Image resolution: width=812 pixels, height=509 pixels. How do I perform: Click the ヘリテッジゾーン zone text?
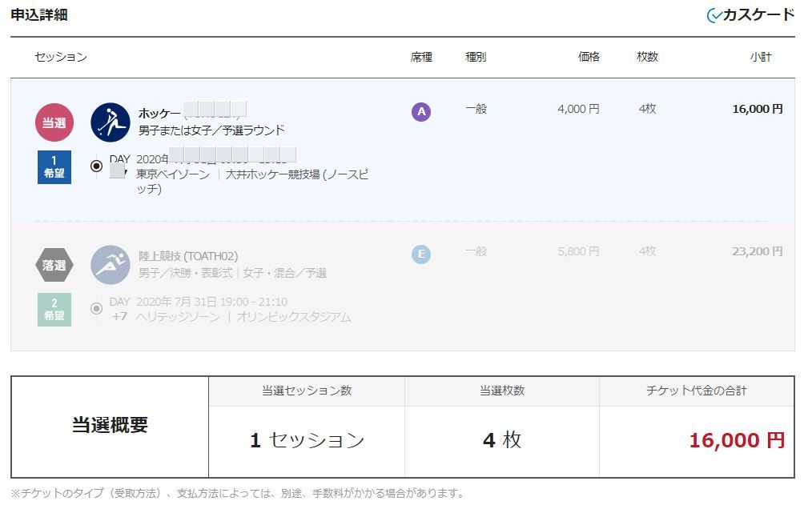pos(178,317)
